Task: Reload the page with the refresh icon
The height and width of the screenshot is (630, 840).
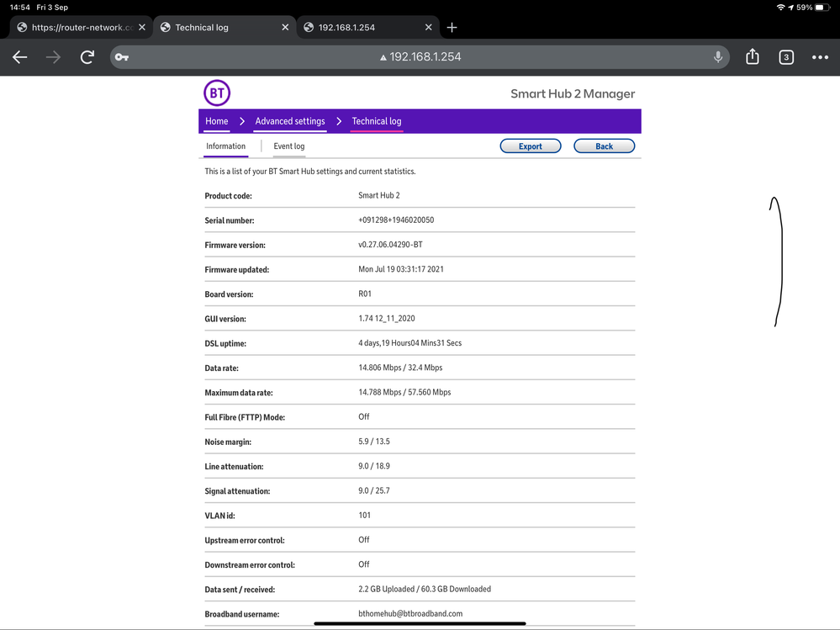Action: (x=87, y=57)
